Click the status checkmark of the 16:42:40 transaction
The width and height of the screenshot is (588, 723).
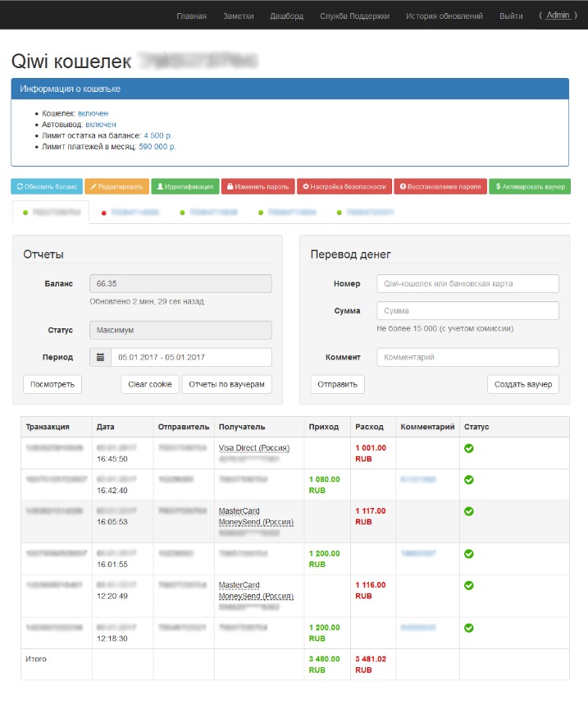pyautogui.click(x=468, y=479)
